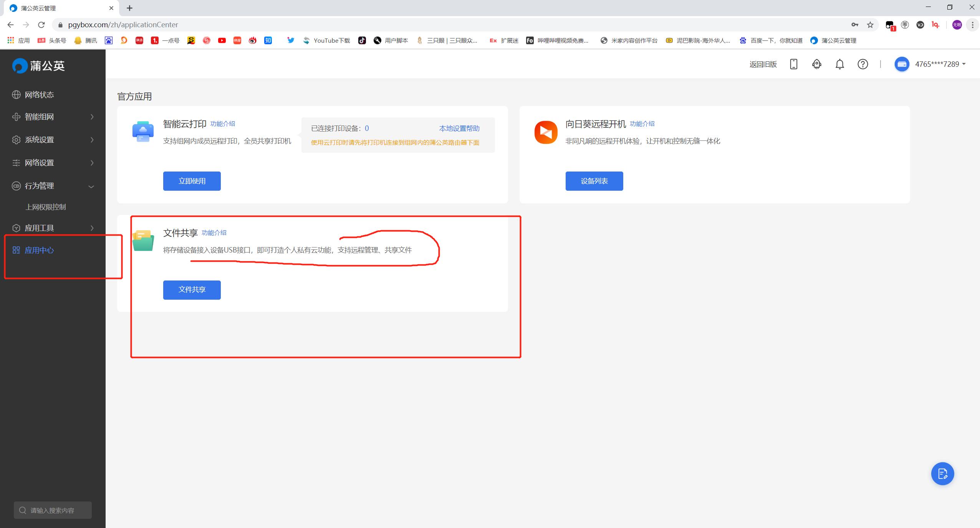Select the 应用工具 hexagon icon
The width and height of the screenshot is (980, 528).
(16, 228)
